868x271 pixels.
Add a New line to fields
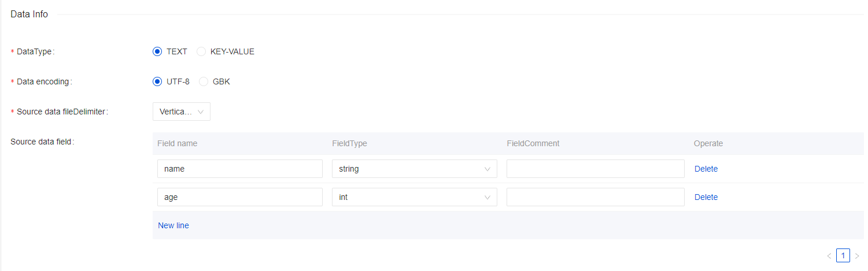tap(173, 225)
